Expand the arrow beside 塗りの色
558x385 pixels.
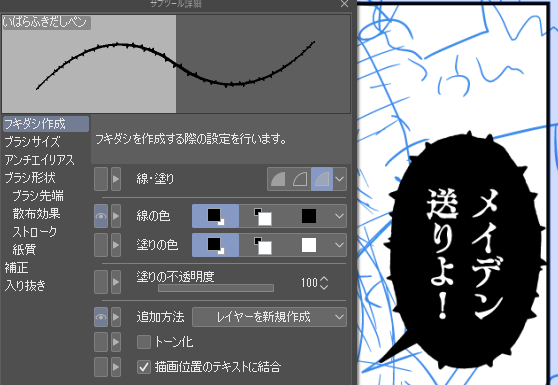pyautogui.click(x=116, y=245)
